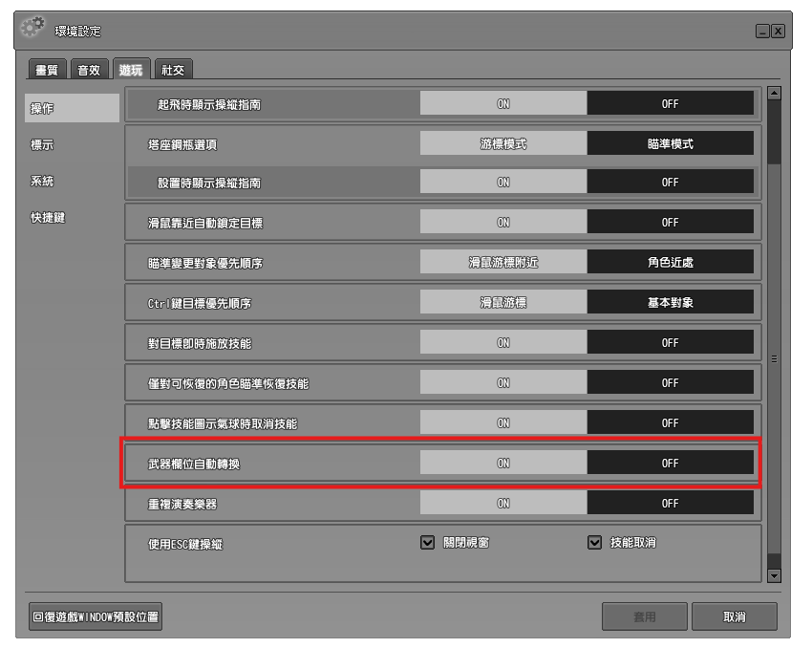Open the 快捷鍵 sidebar section
812x648 pixels.
[x=48, y=218]
